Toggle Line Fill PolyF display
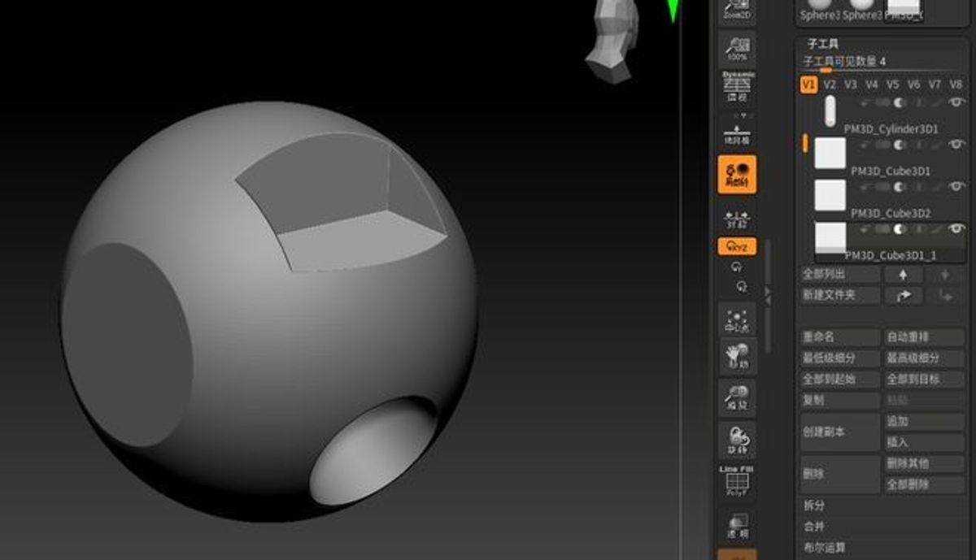The width and height of the screenshot is (976, 560). [x=738, y=480]
